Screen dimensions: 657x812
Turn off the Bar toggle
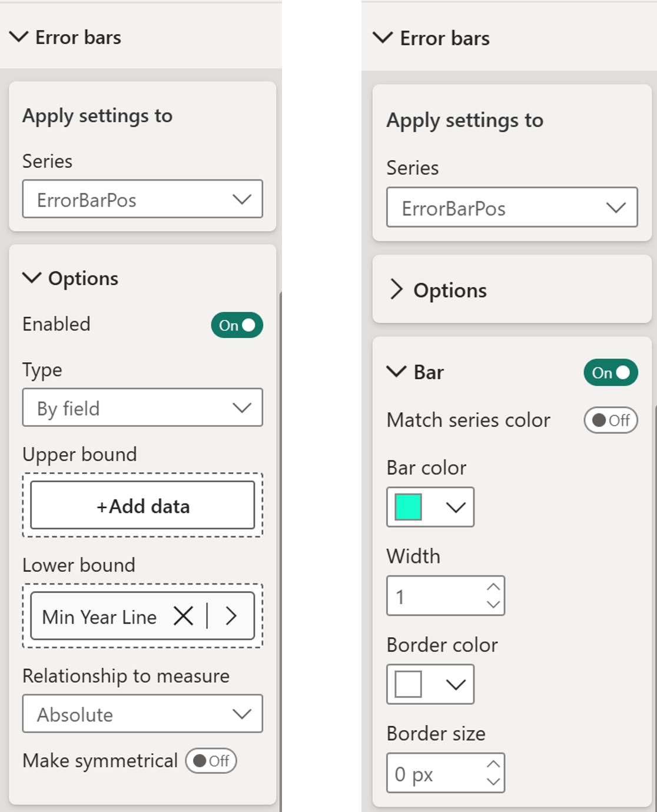610,373
